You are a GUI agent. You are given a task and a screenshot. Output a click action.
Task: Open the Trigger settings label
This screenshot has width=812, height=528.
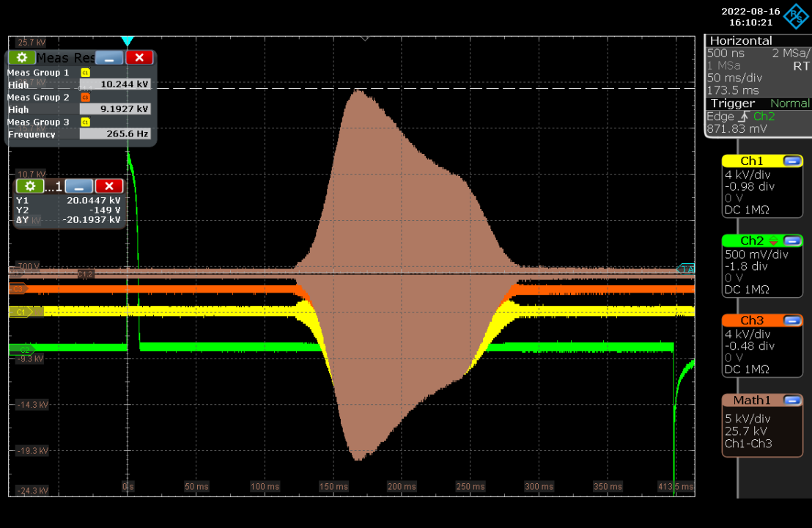733,103
